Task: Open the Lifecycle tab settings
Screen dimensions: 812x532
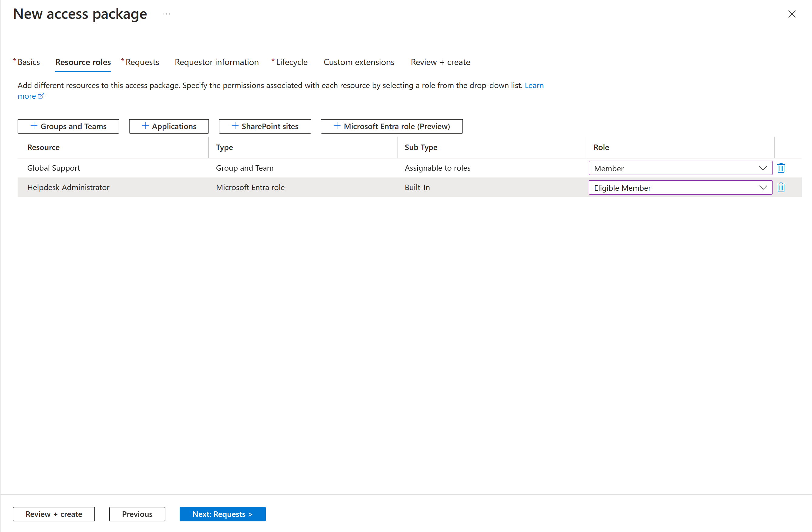Action: [291, 62]
